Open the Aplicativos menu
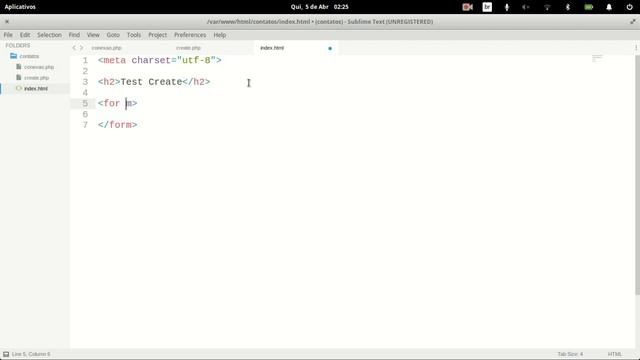 [20, 7]
